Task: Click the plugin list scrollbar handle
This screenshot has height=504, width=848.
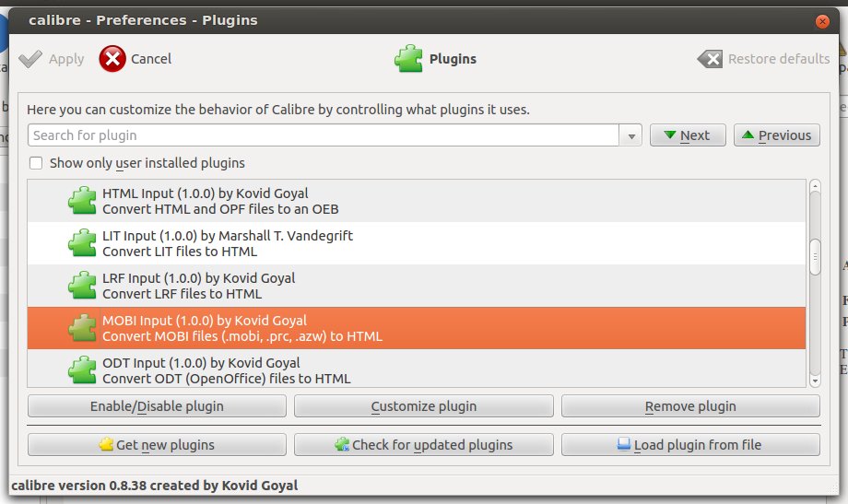Action: [x=815, y=256]
